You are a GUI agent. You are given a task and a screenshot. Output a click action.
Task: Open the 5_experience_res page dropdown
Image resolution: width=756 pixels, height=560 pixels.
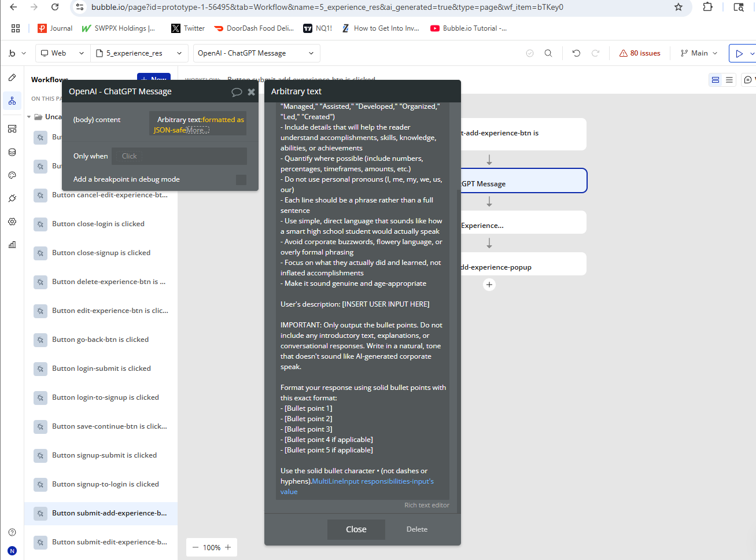coord(139,53)
